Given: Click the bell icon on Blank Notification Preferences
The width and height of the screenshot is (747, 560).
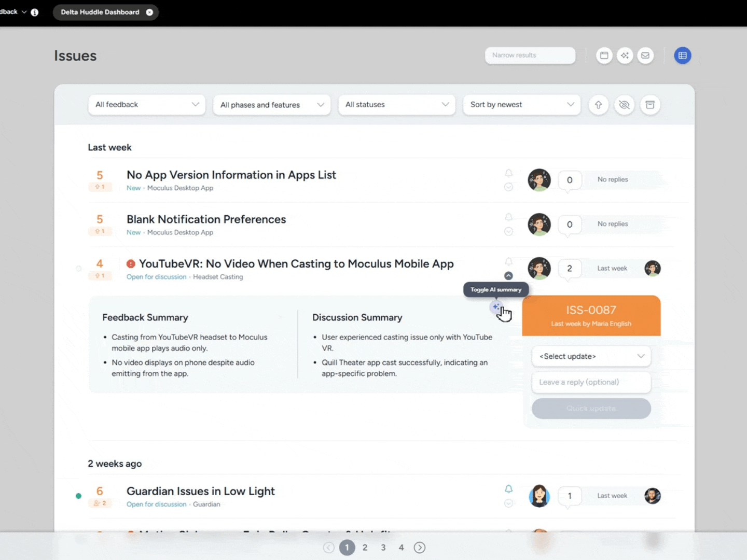Looking at the screenshot, I should (x=508, y=217).
